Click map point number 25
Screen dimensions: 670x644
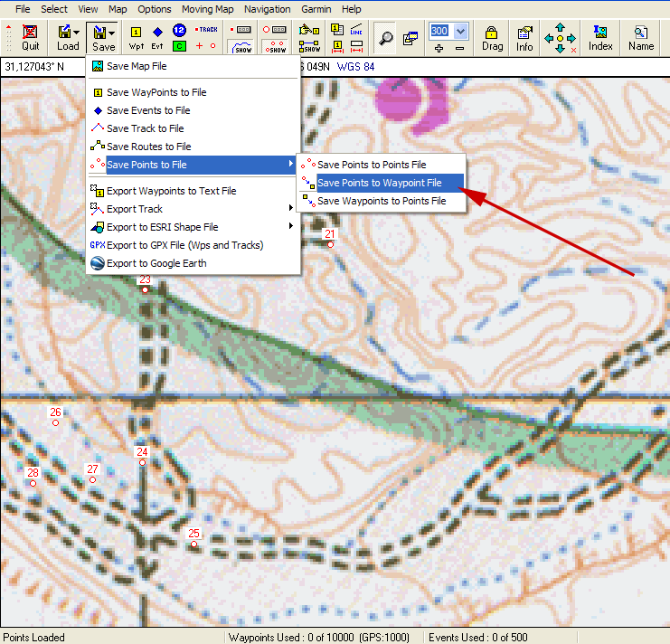(x=194, y=544)
